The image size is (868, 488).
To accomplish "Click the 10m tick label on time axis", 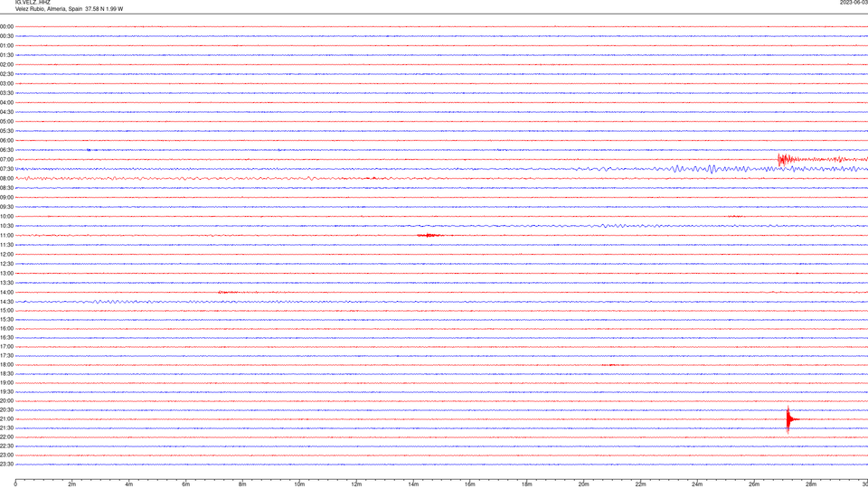I will coord(299,484).
